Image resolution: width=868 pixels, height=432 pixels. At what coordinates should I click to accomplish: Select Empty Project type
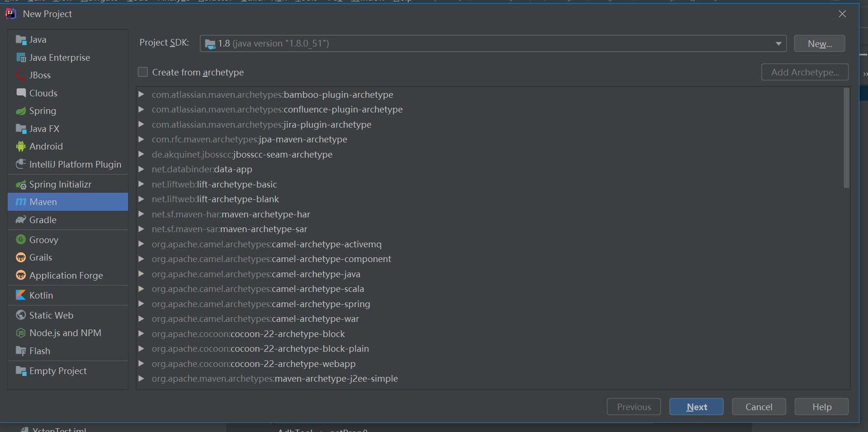click(x=68, y=371)
